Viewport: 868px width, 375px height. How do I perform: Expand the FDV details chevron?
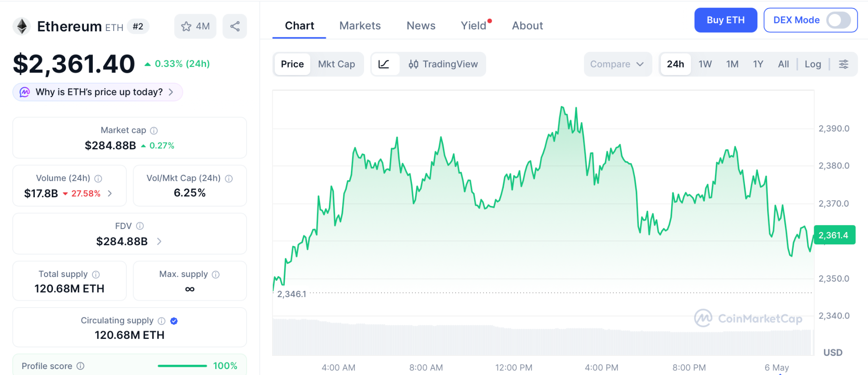pyautogui.click(x=159, y=241)
